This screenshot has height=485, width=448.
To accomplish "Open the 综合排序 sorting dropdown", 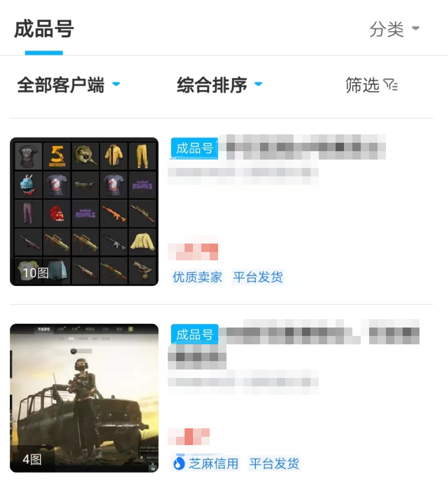I will 220,85.
